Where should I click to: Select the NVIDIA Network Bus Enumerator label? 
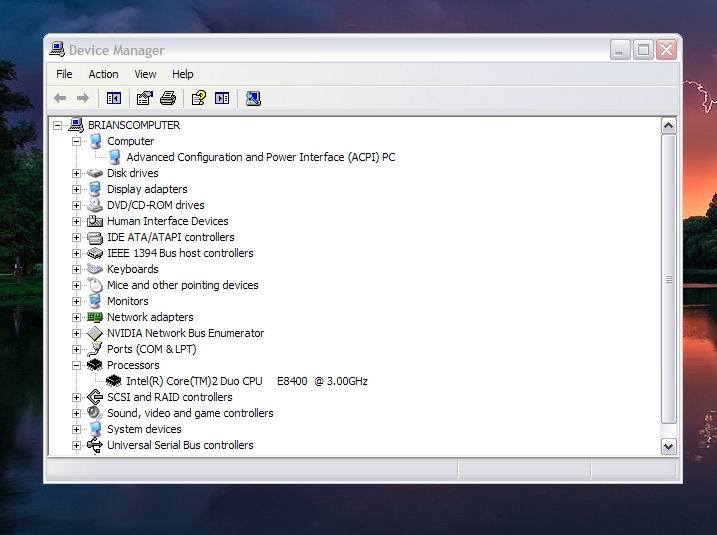(x=185, y=333)
